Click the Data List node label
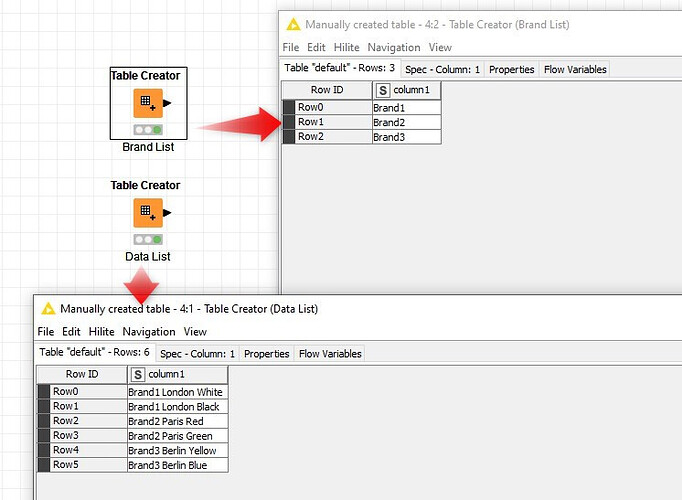The image size is (682, 500). (x=148, y=257)
